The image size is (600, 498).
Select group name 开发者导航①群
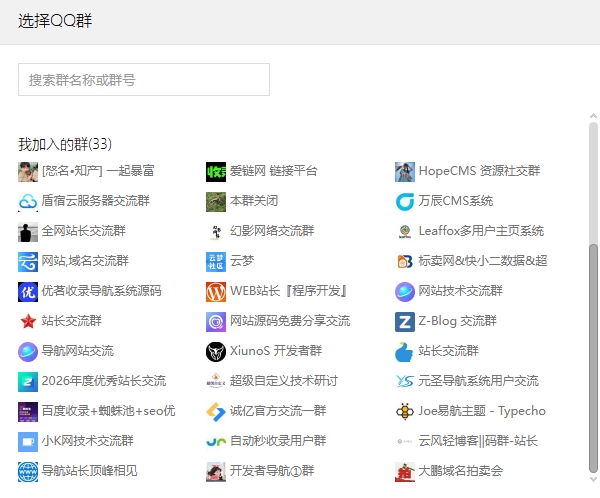[x=272, y=471]
